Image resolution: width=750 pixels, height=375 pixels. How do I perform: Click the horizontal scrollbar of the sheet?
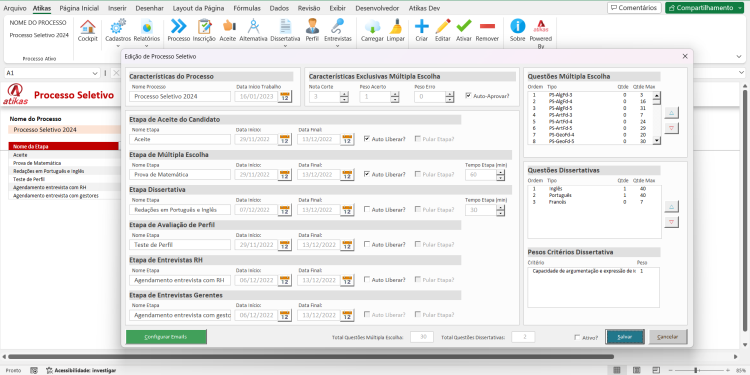click(x=311, y=356)
